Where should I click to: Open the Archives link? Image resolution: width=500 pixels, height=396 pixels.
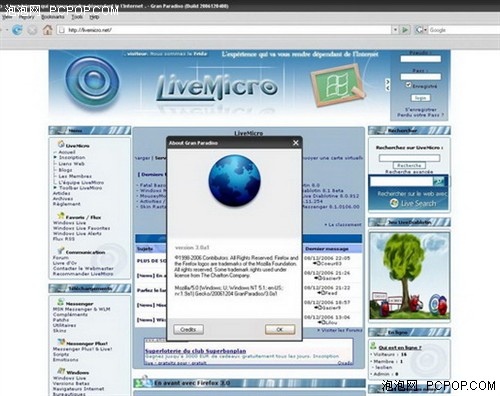(63, 199)
